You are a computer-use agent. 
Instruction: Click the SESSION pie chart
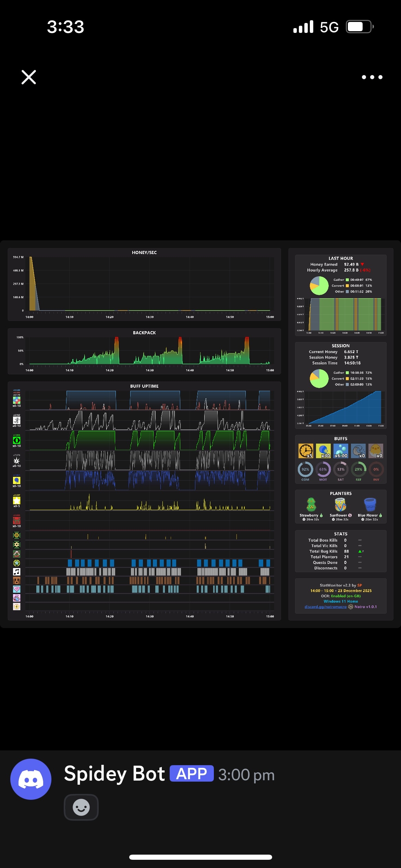tap(319, 378)
